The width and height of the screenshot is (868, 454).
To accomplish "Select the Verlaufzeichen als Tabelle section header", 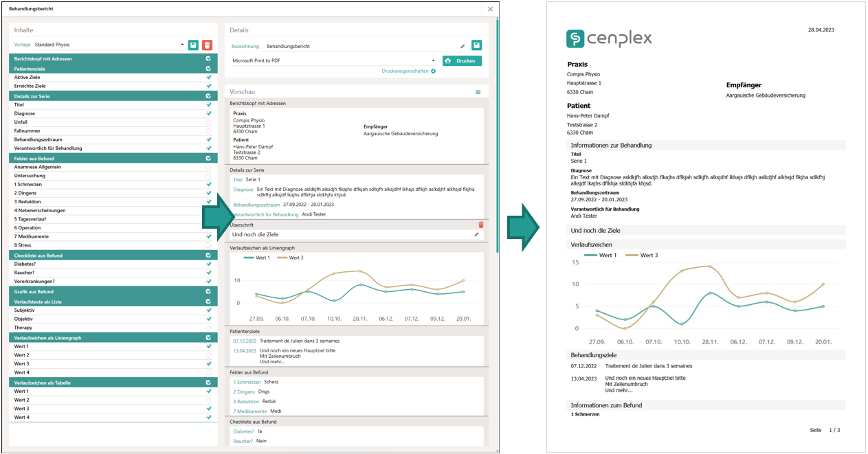I will tap(103, 383).
